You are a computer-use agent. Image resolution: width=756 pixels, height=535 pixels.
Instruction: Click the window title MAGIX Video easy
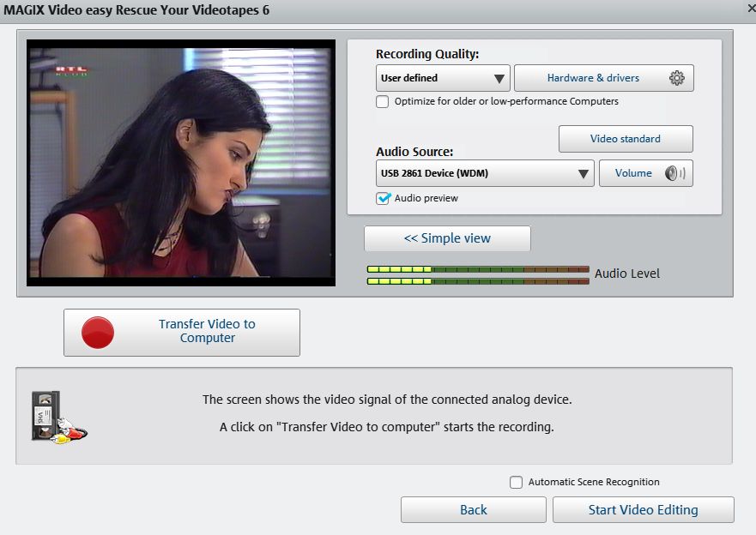pos(136,10)
